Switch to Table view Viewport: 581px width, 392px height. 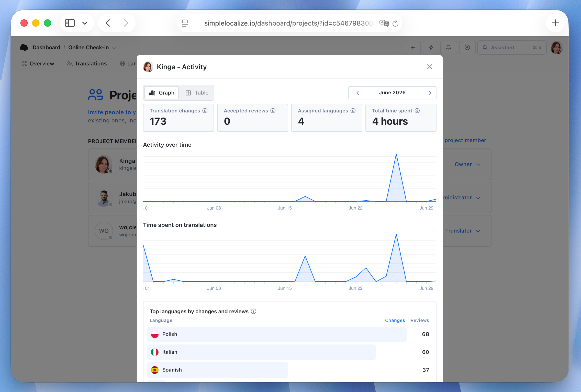coord(197,93)
